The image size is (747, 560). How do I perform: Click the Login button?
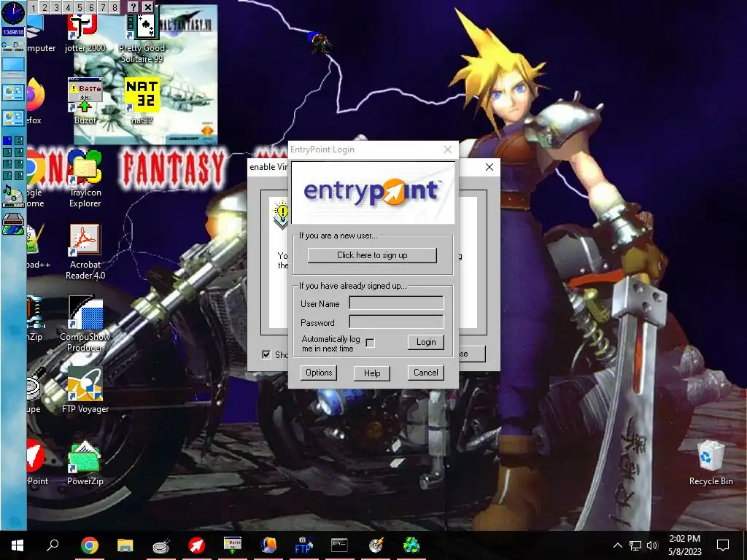coord(426,342)
